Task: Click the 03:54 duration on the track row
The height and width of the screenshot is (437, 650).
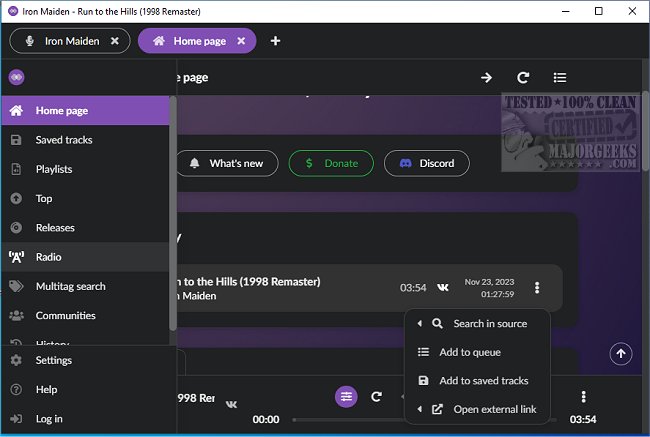Action: click(413, 288)
